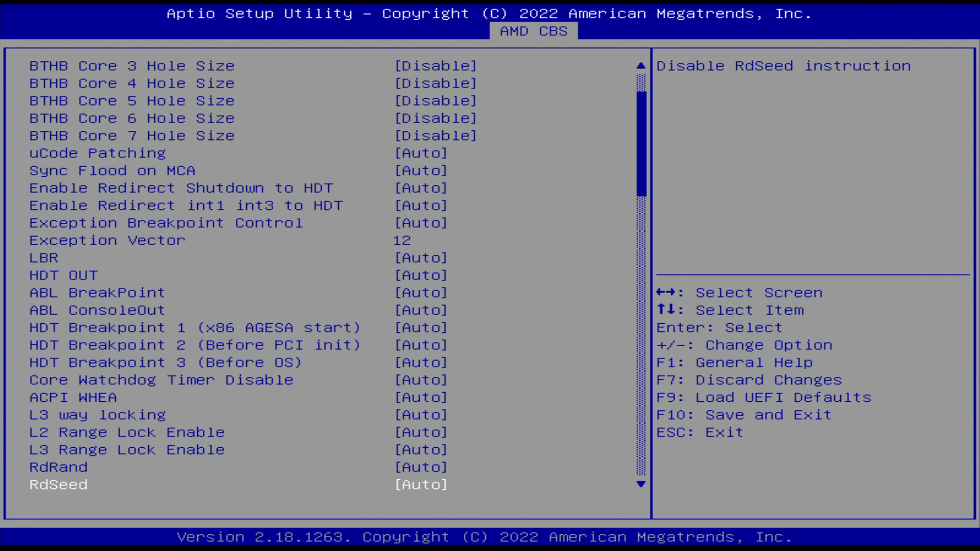Click the L3 way locking Auto value
This screenshot has height=551, width=980.
pos(421,415)
